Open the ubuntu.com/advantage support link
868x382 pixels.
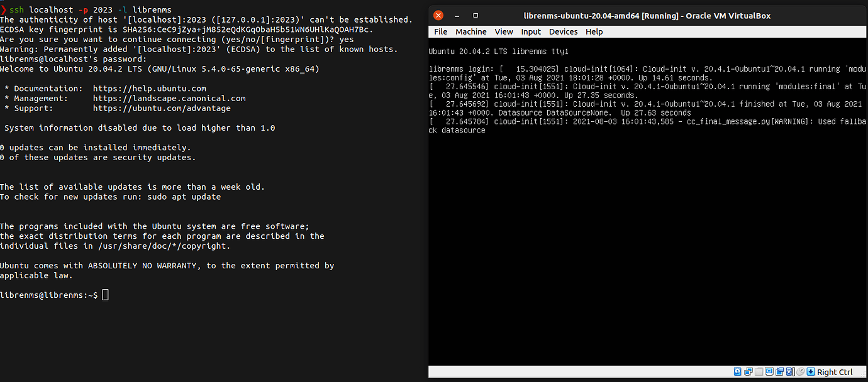coord(161,108)
